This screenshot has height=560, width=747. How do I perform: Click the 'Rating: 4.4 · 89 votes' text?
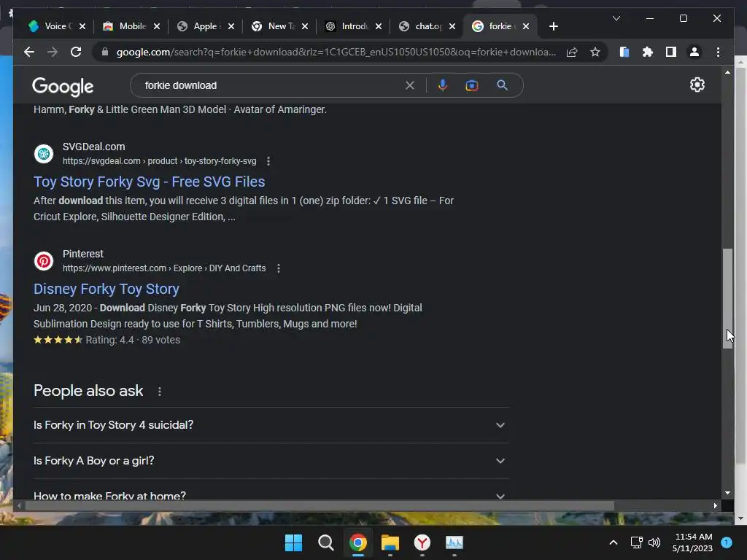click(133, 340)
